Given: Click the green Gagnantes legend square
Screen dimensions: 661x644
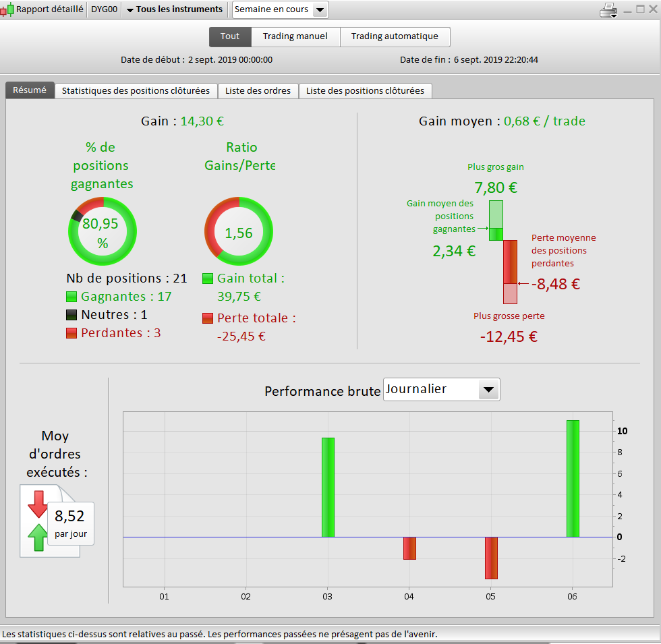Looking at the screenshot, I should tap(71, 297).
